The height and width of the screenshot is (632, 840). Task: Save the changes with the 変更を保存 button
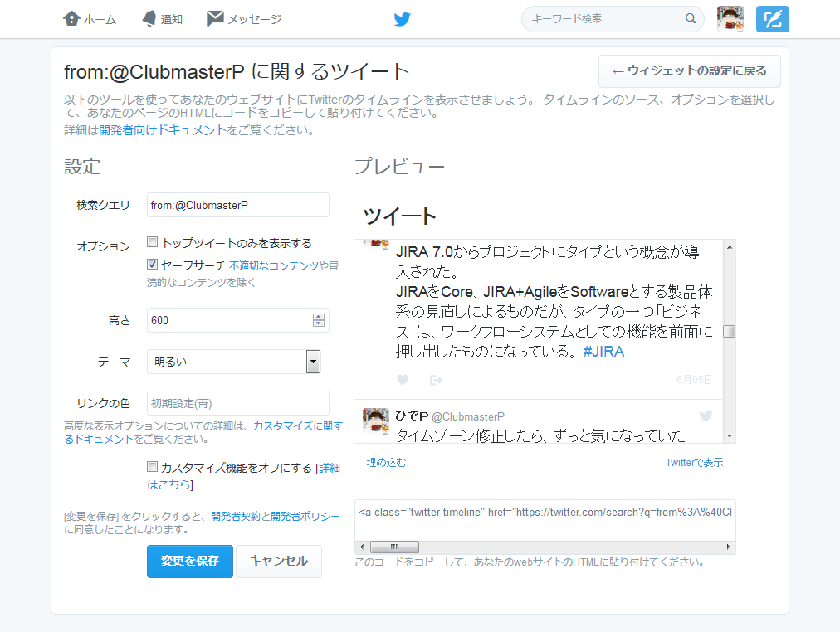pyautogui.click(x=189, y=561)
